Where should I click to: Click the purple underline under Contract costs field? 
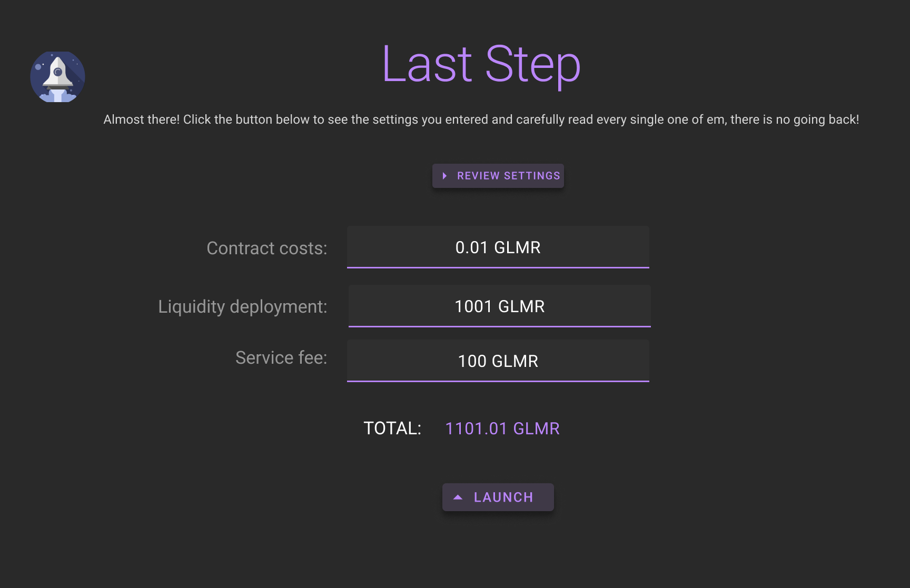coord(498,267)
